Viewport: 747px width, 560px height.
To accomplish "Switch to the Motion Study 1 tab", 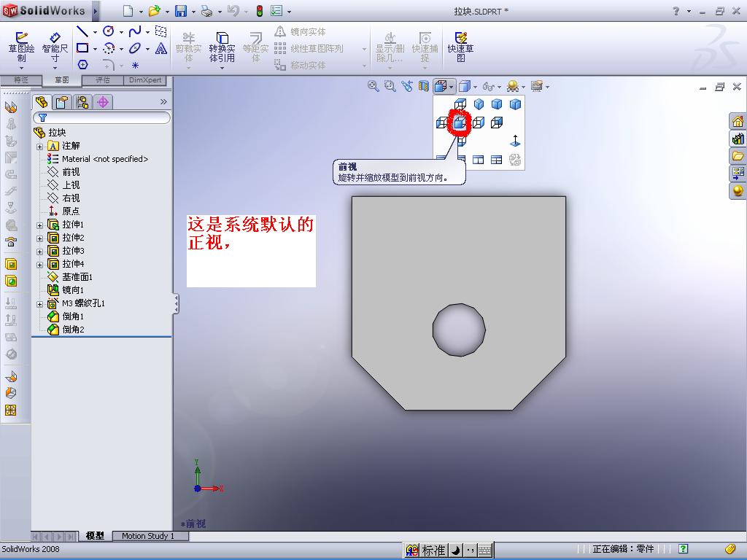I will [148, 536].
